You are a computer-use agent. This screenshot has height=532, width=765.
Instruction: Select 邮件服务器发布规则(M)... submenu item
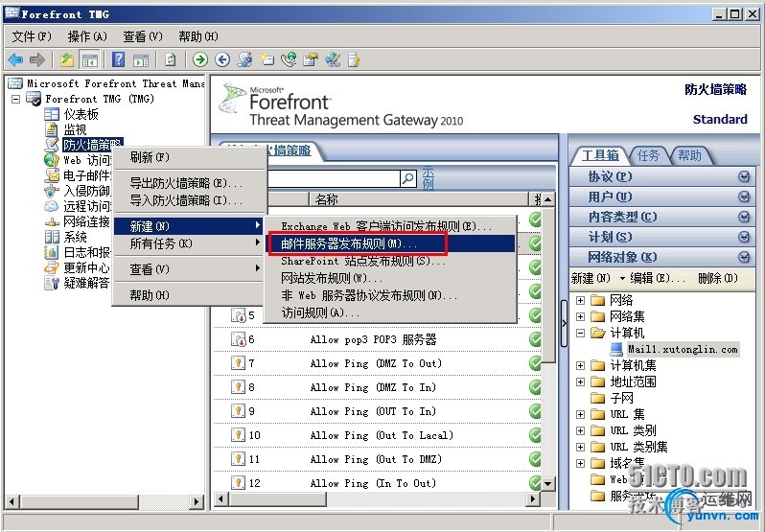click(x=390, y=243)
